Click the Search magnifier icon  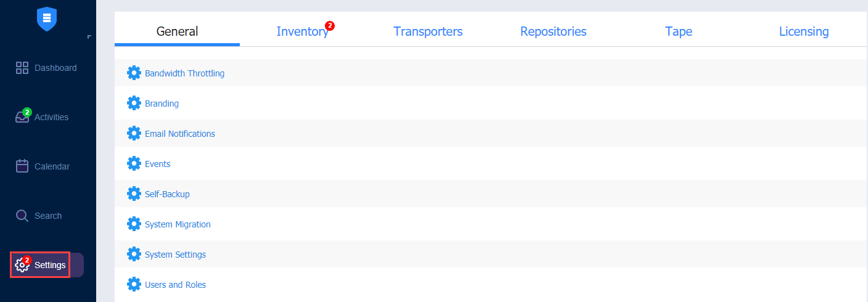click(22, 216)
